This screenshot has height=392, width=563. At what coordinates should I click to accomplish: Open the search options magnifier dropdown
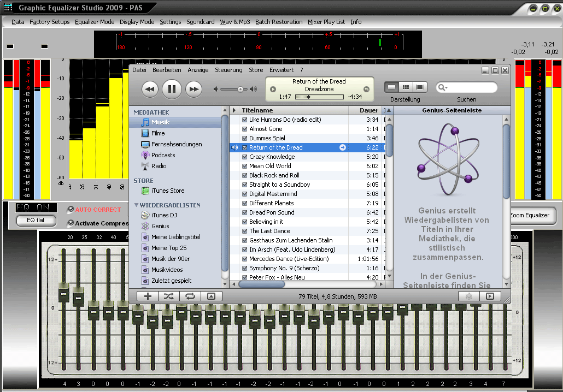(x=443, y=87)
